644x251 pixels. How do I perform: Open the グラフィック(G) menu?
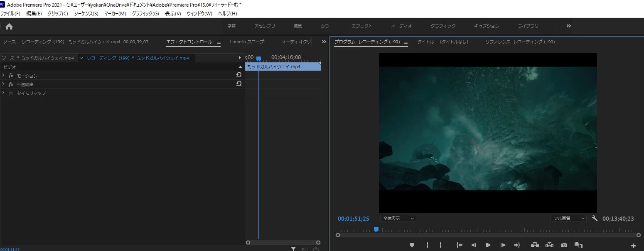[145, 14]
